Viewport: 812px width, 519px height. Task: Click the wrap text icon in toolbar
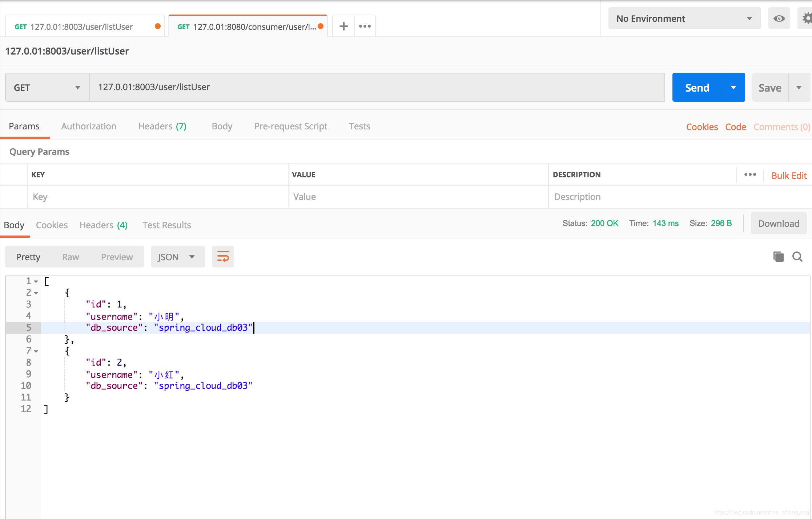(x=223, y=256)
